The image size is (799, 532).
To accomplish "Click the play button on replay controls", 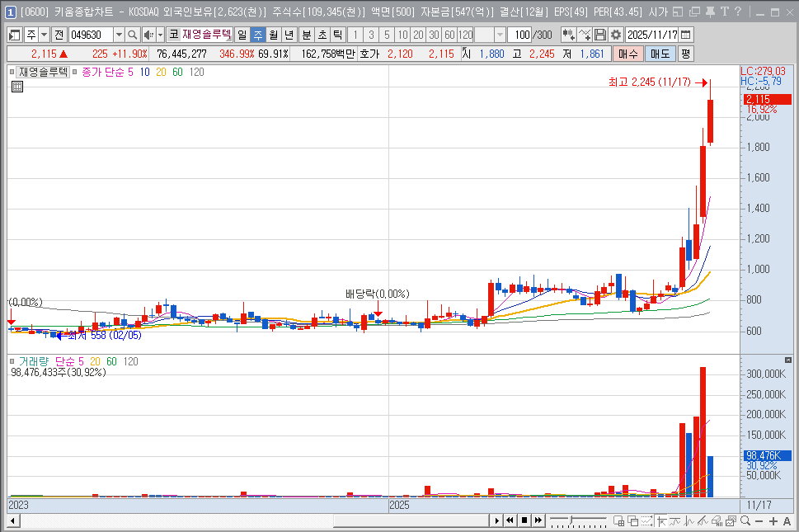I will [x=497, y=520].
